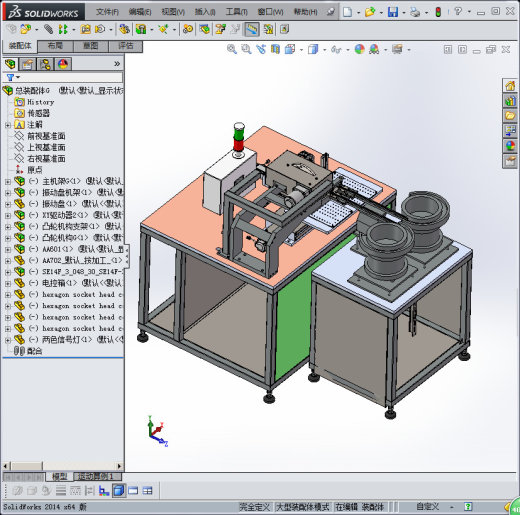520x515 pixels.
Task: Open the ConfigurationManager tab icon
Action: tap(45, 64)
